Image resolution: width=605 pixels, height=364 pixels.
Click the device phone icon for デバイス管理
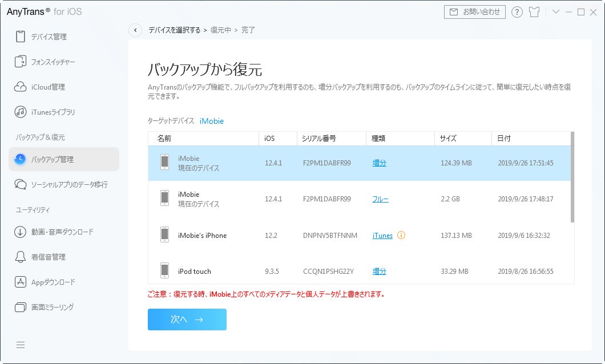[x=21, y=37]
